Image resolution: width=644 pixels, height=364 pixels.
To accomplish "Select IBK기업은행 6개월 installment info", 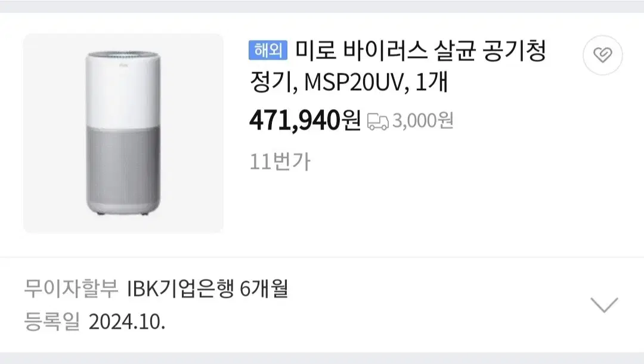I will [208, 288].
